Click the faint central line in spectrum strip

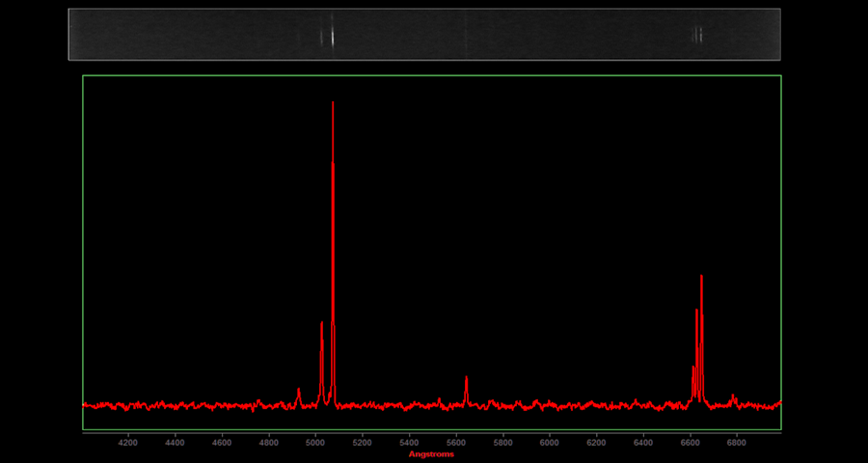[466, 35]
